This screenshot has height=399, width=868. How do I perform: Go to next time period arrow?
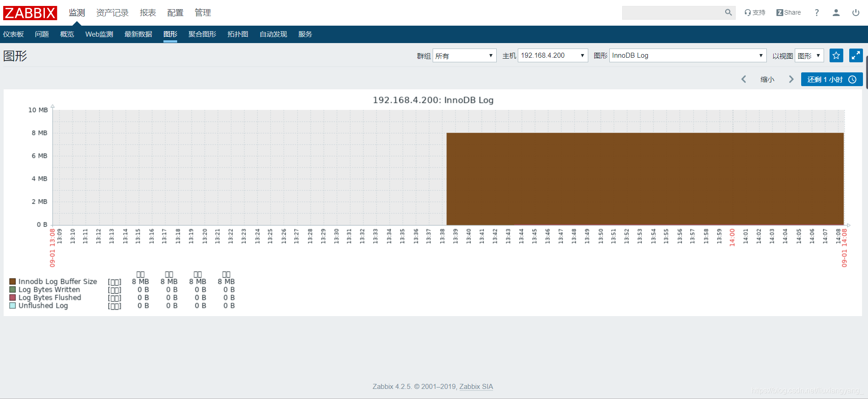(791, 79)
